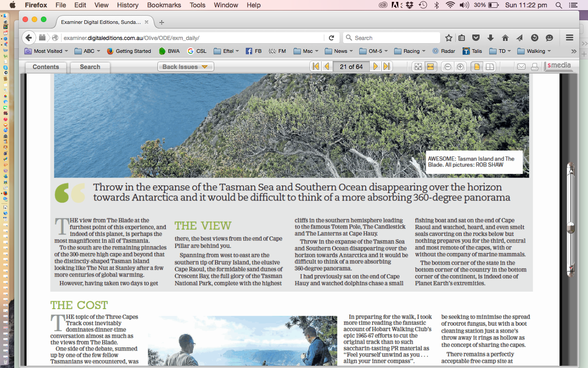This screenshot has height=368, width=588.
Task: Click the slider up arrow
Action: click(571, 170)
